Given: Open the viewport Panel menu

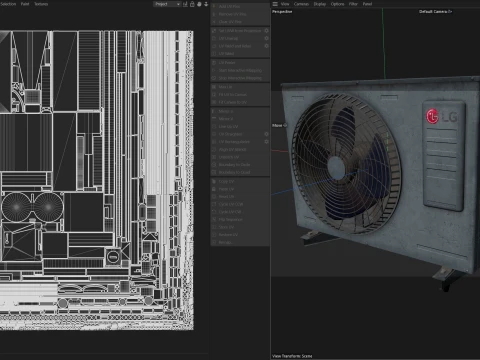Looking at the screenshot, I should (x=367, y=4).
